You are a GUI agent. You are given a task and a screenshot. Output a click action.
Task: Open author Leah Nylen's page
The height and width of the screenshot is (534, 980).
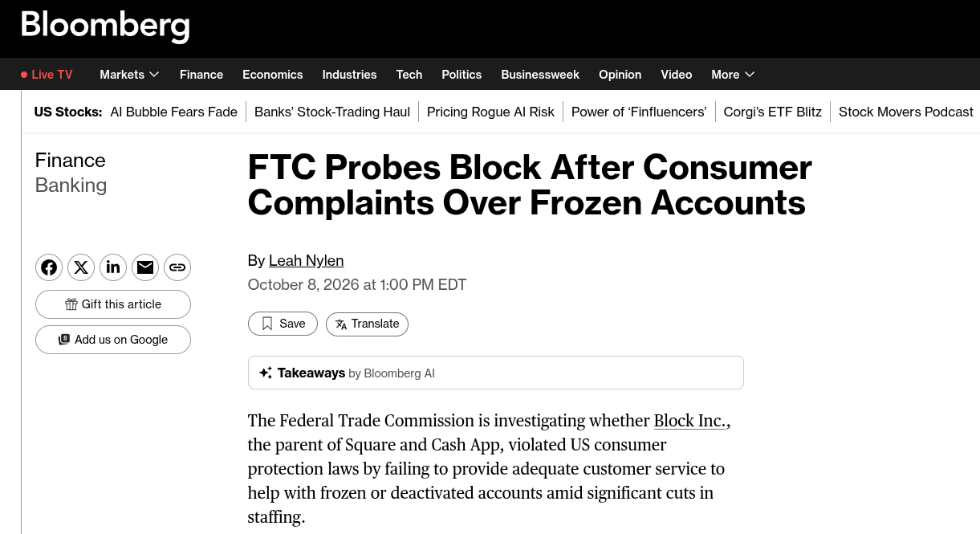(306, 260)
